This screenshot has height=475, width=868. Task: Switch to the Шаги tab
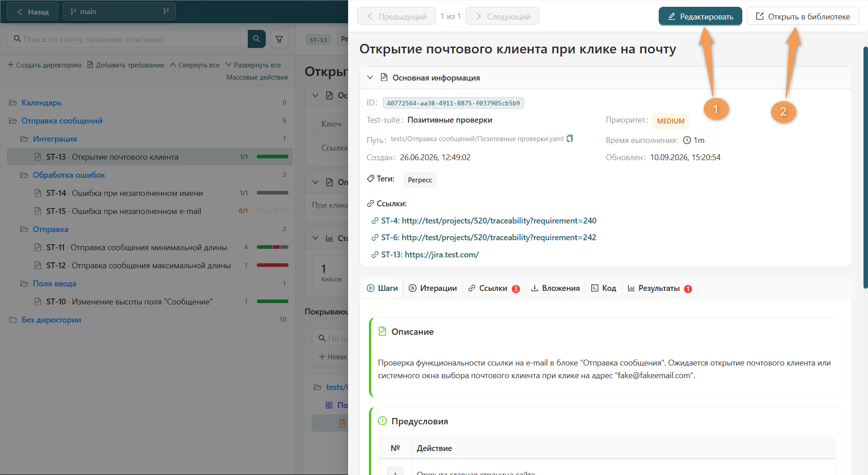click(382, 288)
